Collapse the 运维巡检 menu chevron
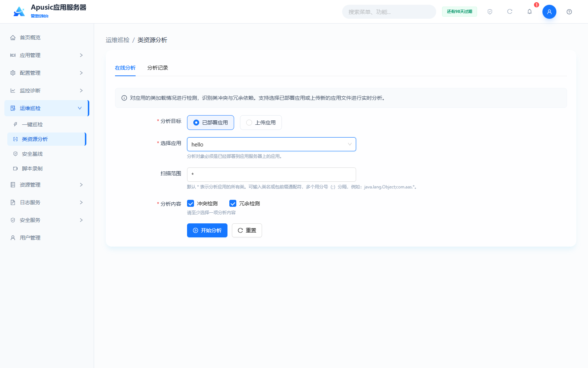The image size is (588, 368). (80, 108)
